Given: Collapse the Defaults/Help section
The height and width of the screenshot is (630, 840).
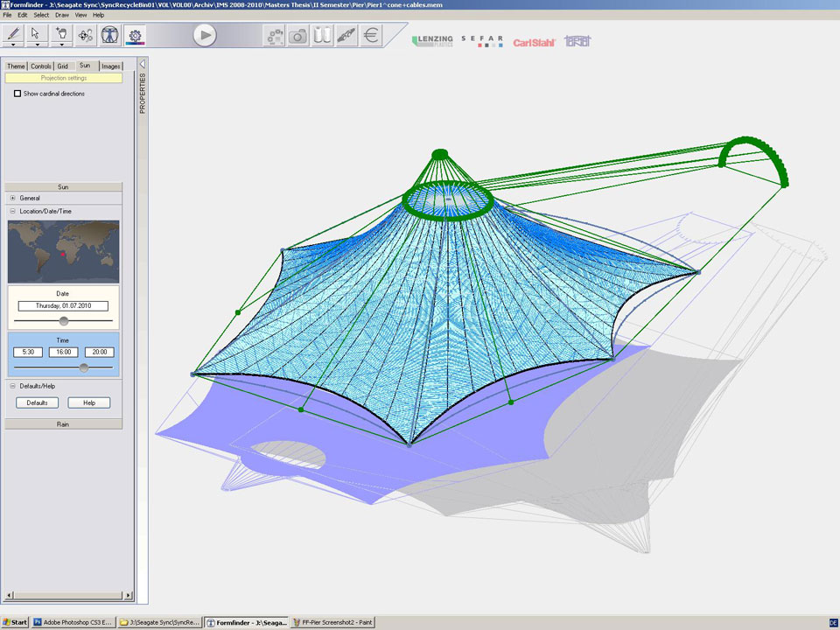Looking at the screenshot, I should pyautogui.click(x=12, y=386).
